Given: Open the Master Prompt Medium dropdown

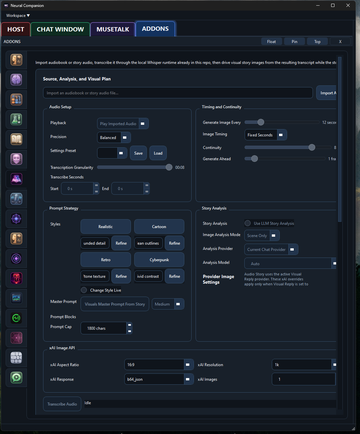Looking at the screenshot, I should [168, 304].
